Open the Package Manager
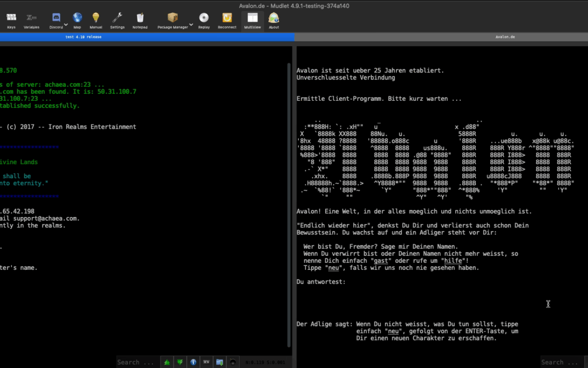588x368 pixels. tap(173, 21)
